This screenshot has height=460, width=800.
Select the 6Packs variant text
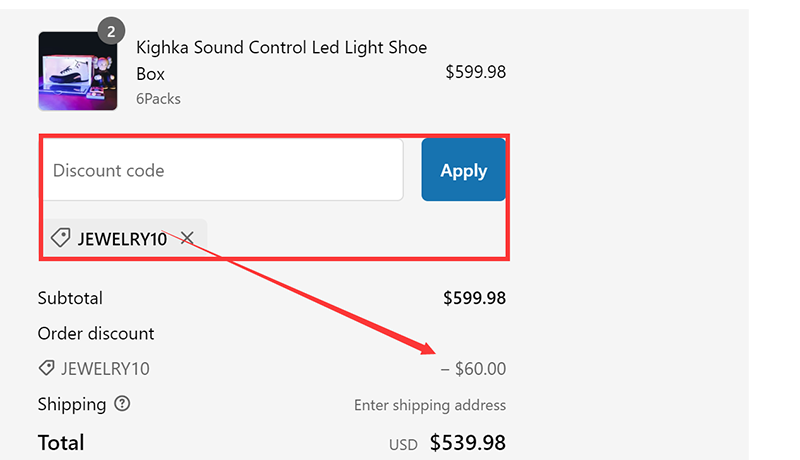point(158,98)
